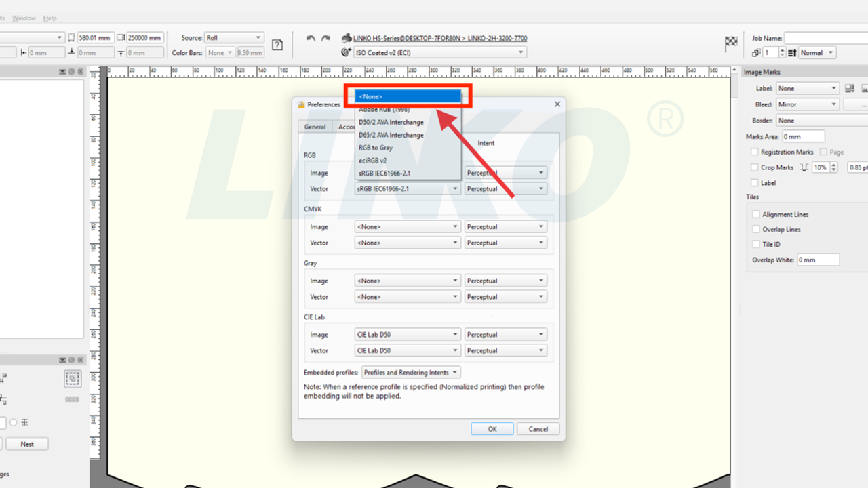Choose RGB to Gray from the list
This screenshot has width=868, height=488.
click(408, 148)
